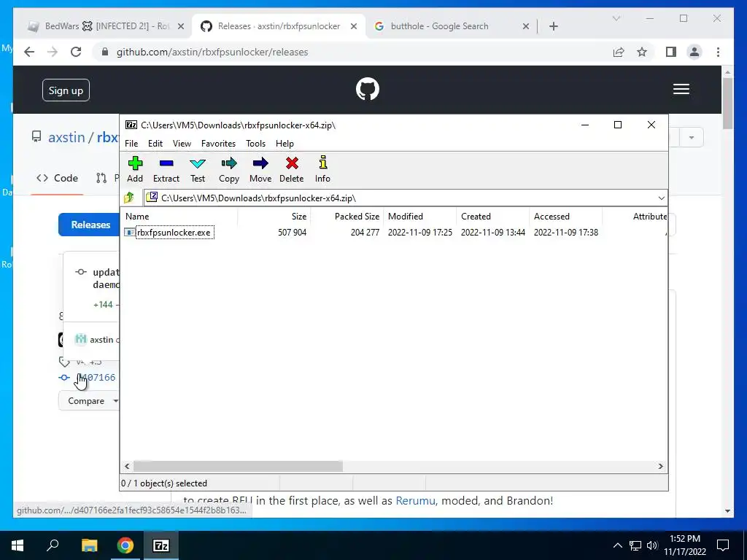View site info via the padlock icon

click(105, 52)
